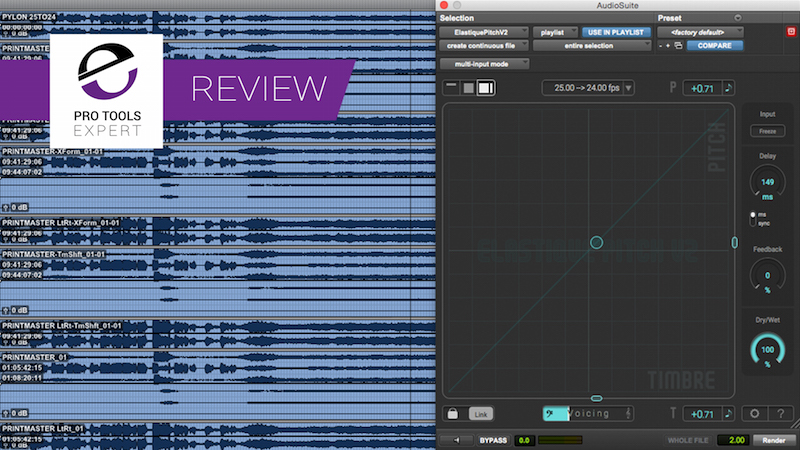Screen dimensions: 800x450
Task: Click the 01:05:42:15 timecode on PRINTMASTER_01
Action: coord(22,367)
